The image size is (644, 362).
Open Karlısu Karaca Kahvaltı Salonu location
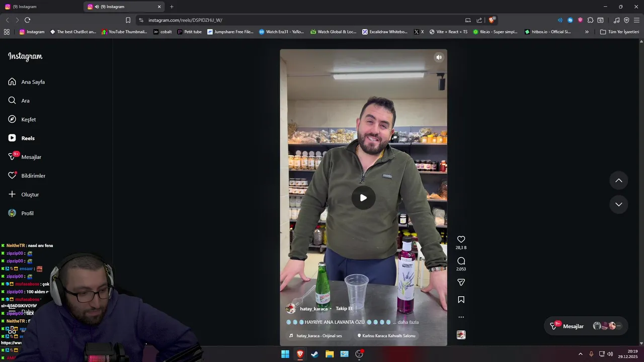coord(386,336)
